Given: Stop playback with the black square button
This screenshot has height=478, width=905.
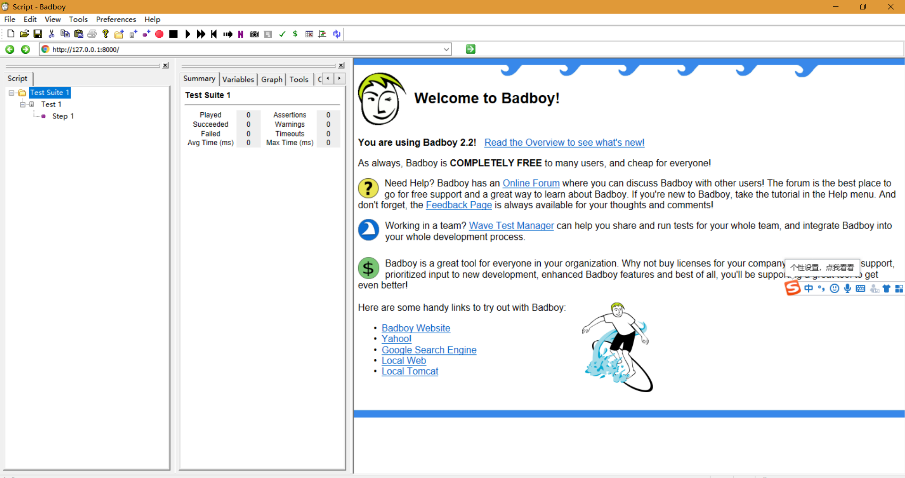Looking at the screenshot, I should [173, 34].
